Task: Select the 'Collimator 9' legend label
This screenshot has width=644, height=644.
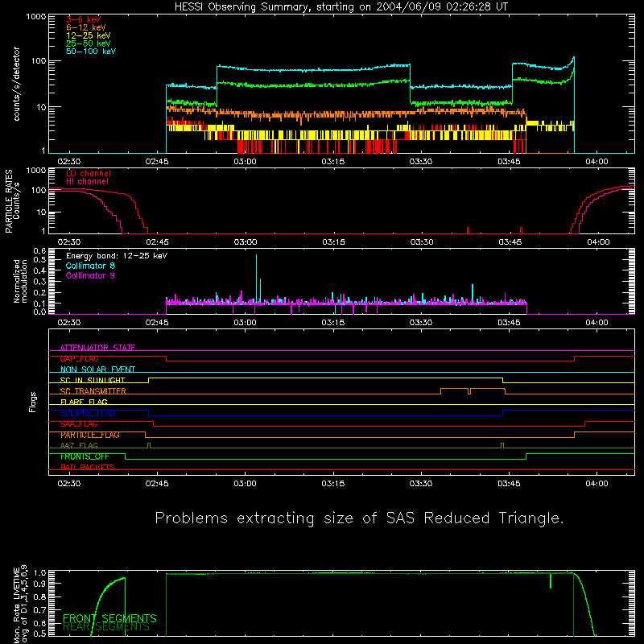Action: point(90,275)
